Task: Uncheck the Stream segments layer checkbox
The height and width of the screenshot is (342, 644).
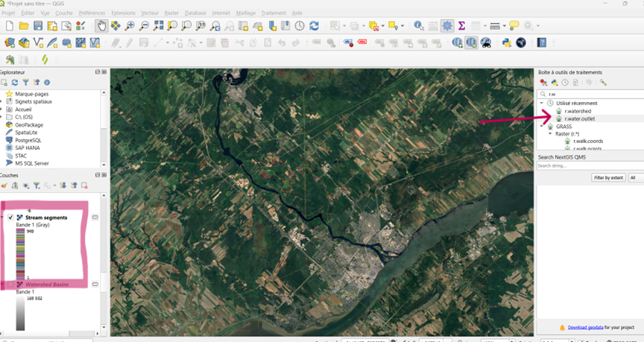Action: (10, 218)
